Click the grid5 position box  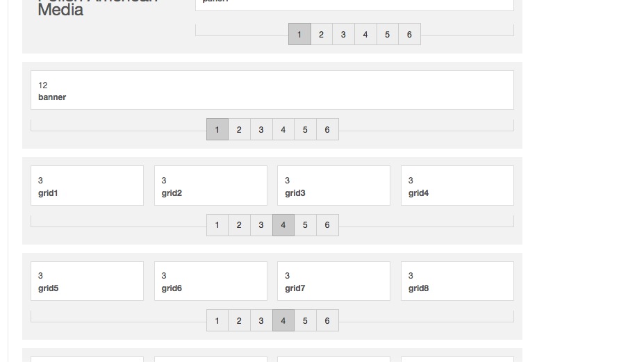pyautogui.click(x=87, y=281)
